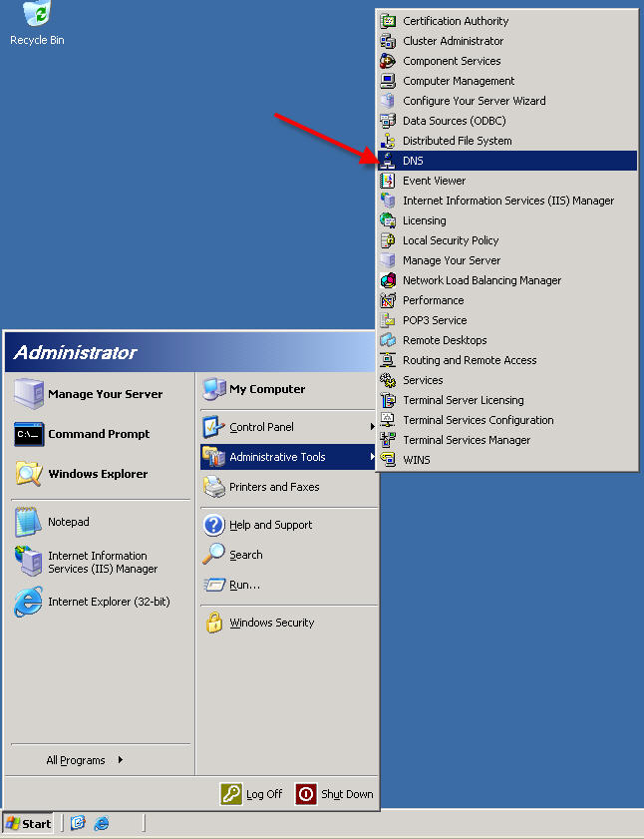Expand Administrative Tools submenu arrow
The width and height of the screenshot is (644, 839).
372,457
